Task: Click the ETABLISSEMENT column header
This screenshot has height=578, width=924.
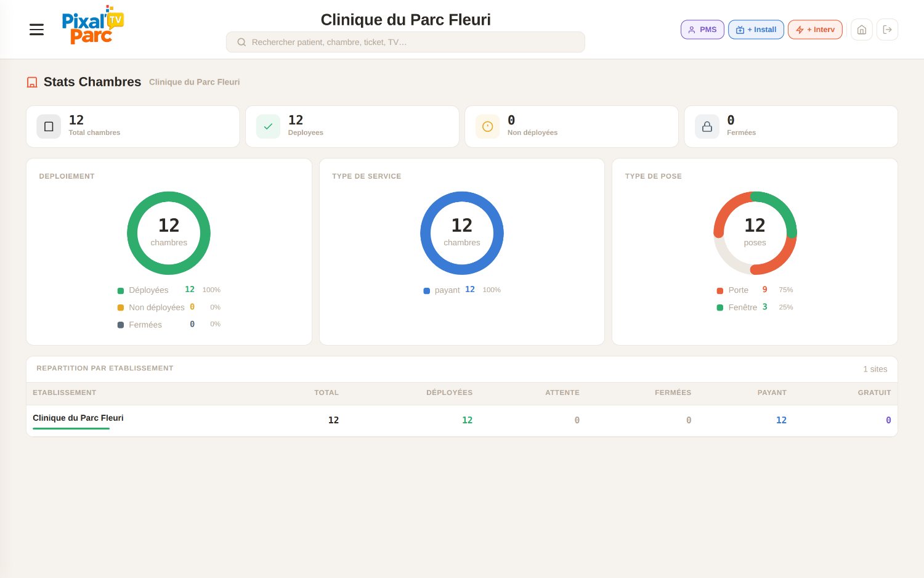Action: [64, 393]
